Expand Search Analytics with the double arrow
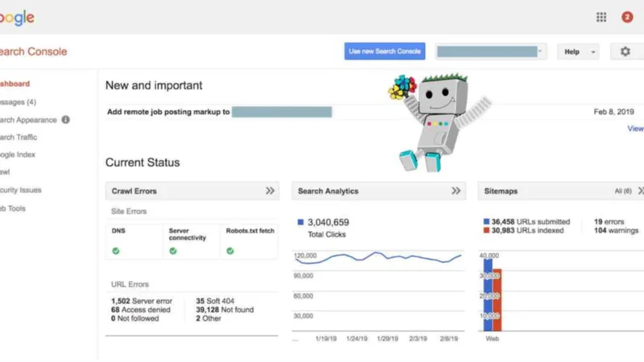This screenshot has width=644, height=362. point(456,191)
